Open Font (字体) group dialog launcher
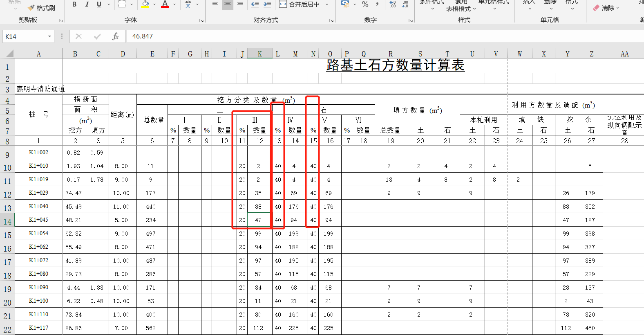The image size is (644, 335). pos(201,20)
